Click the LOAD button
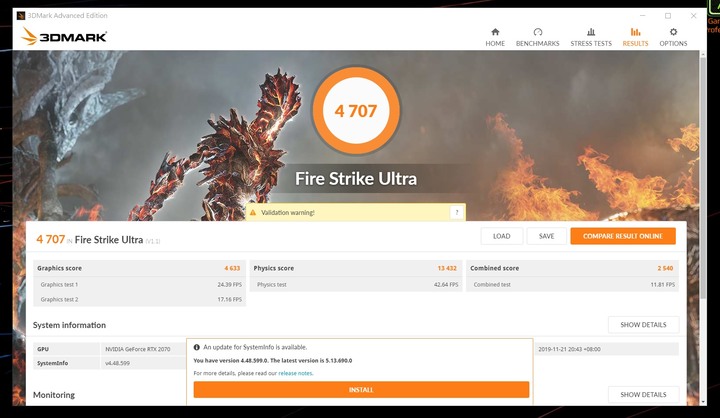720x418 pixels. (501, 236)
